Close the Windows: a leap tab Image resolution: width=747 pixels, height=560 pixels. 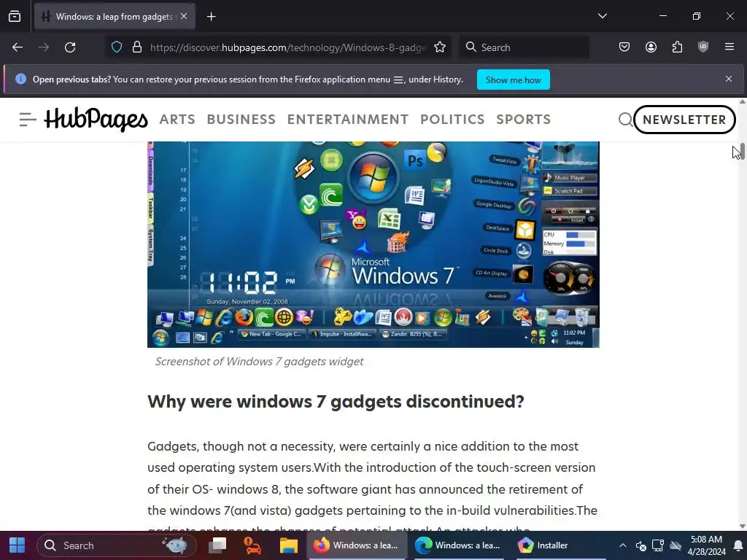(x=184, y=16)
